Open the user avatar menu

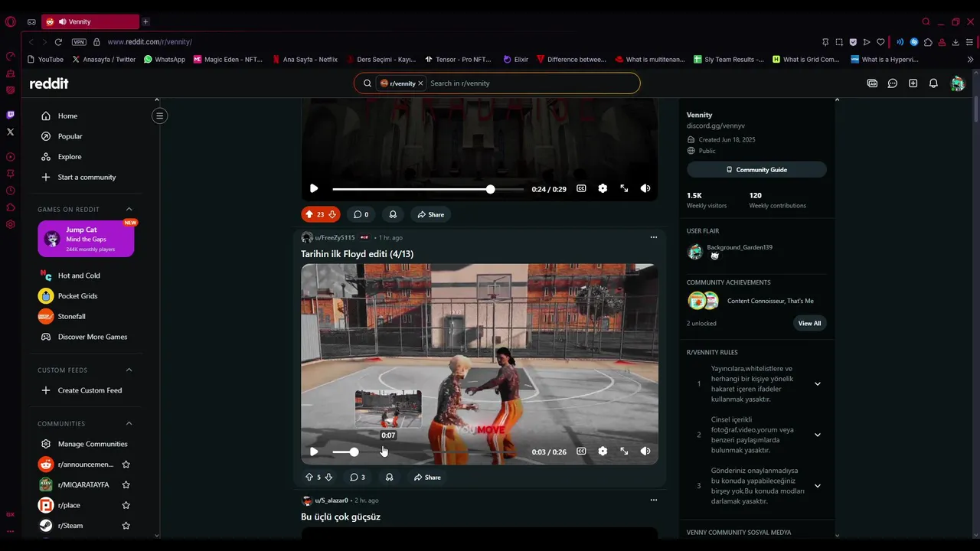tap(957, 83)
